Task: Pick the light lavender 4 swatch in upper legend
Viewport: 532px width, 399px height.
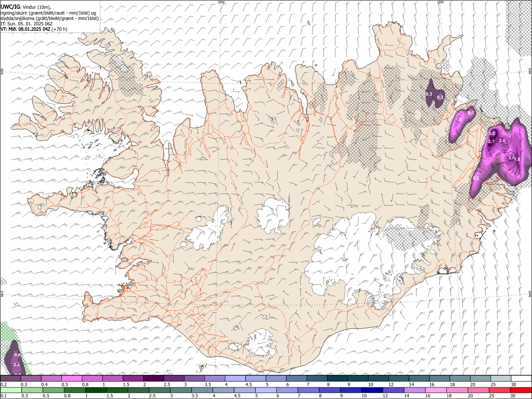Action: (x=234, y=378)
